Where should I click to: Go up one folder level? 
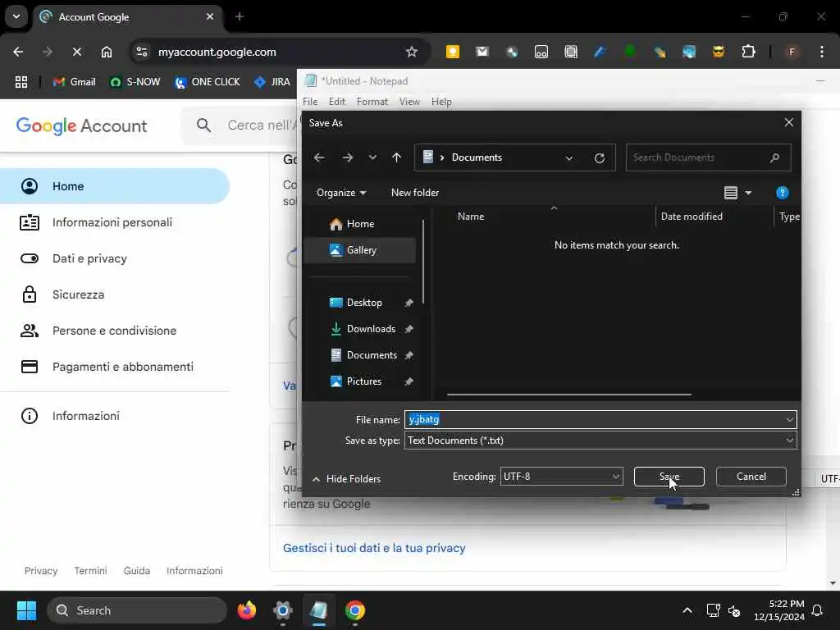pos(396,157)
